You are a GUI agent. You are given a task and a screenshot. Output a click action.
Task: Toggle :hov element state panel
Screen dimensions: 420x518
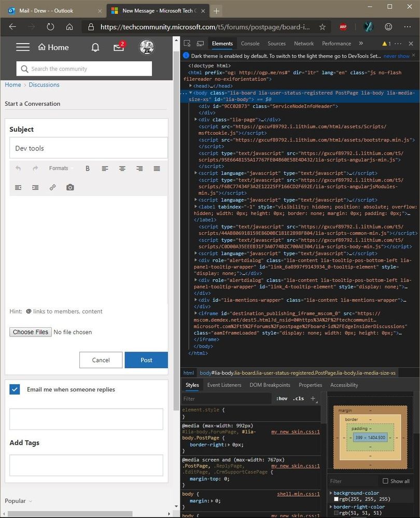click(x=282, y=398)
